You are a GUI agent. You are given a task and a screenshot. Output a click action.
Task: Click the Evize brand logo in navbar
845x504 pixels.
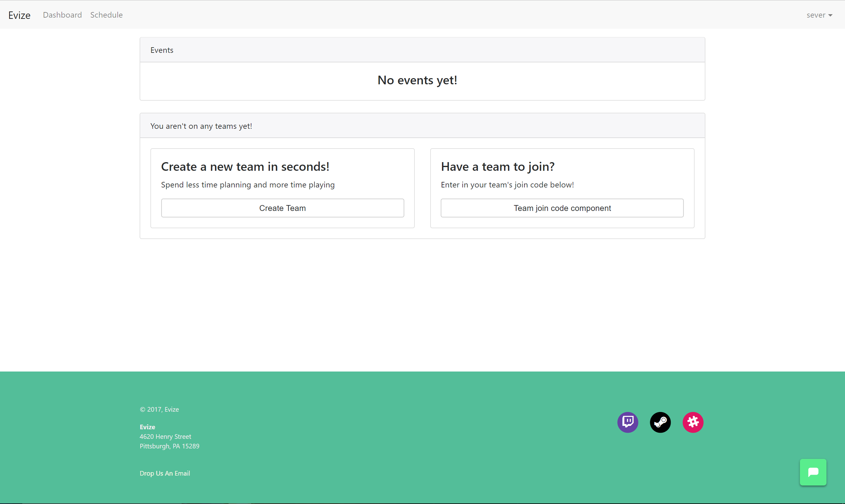point(19,15)
